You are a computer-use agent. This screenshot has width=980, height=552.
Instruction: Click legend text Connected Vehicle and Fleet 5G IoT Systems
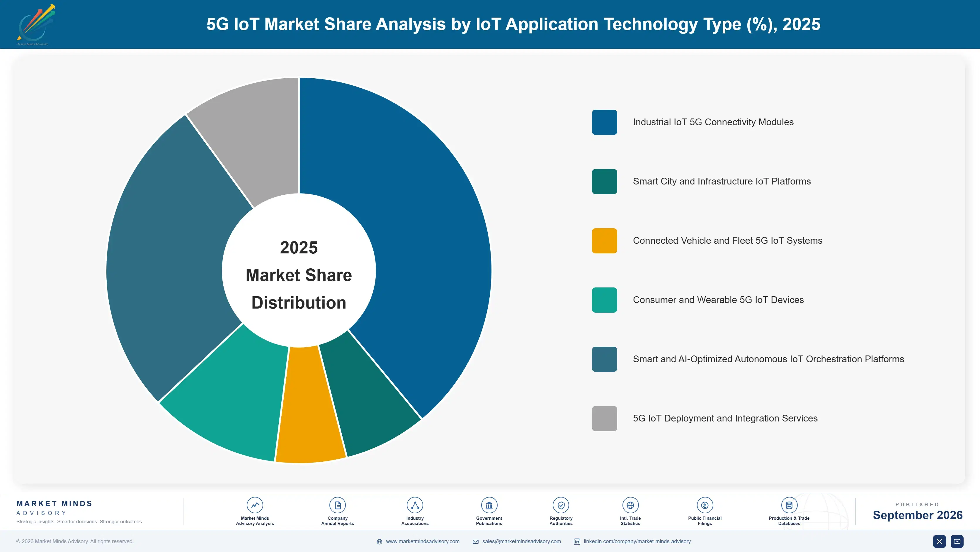tap(727, 241)
